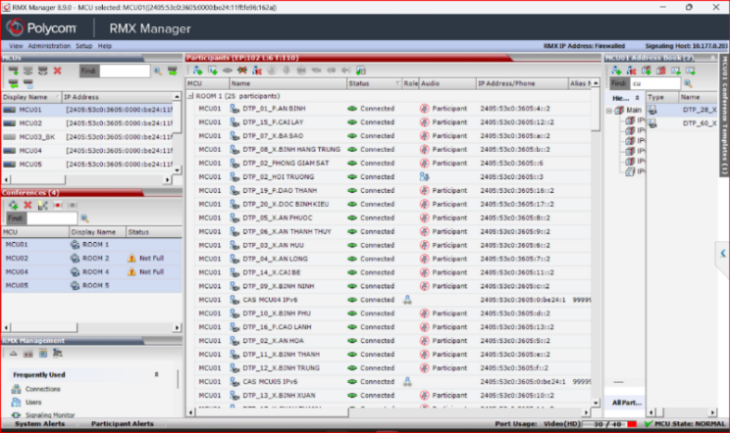The height and width of the screenshot is (433, 730).
Task: Open the Administration menu
Action: pyautogui.click(x=49, y=46)
